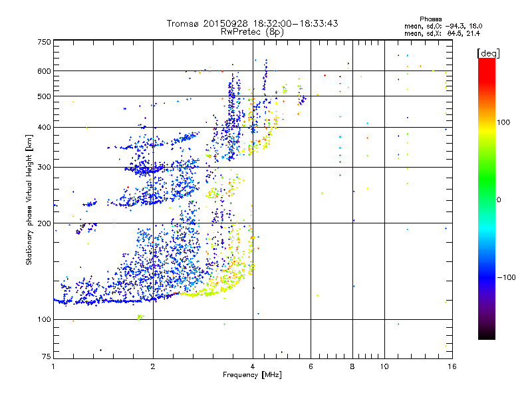Click the '[deg]' colorbar unit label
Viewport: 532px width, 399px height.
point(488,53)
